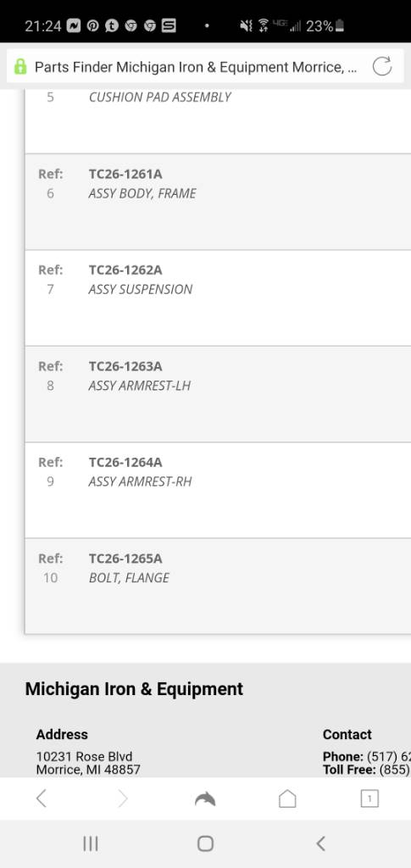Select part TC26-1261A ASSY BODY, FRAME

tap(218, 202)
